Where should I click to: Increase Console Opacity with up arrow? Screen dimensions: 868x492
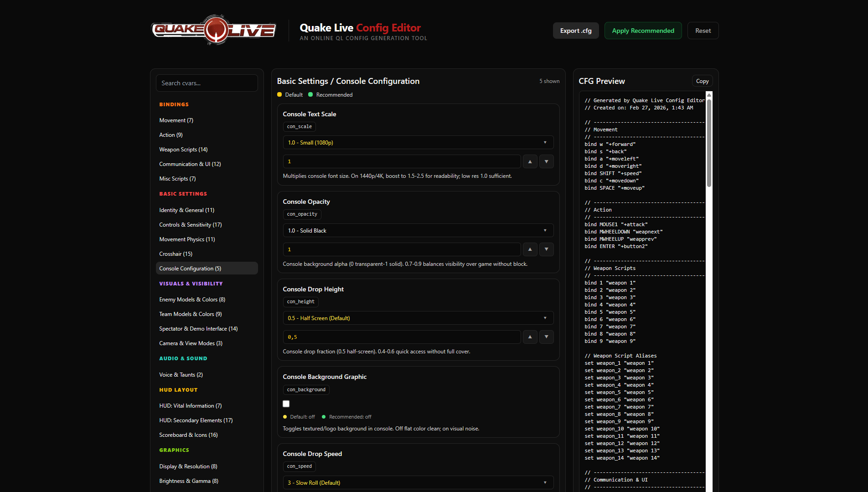click(530, 249)
